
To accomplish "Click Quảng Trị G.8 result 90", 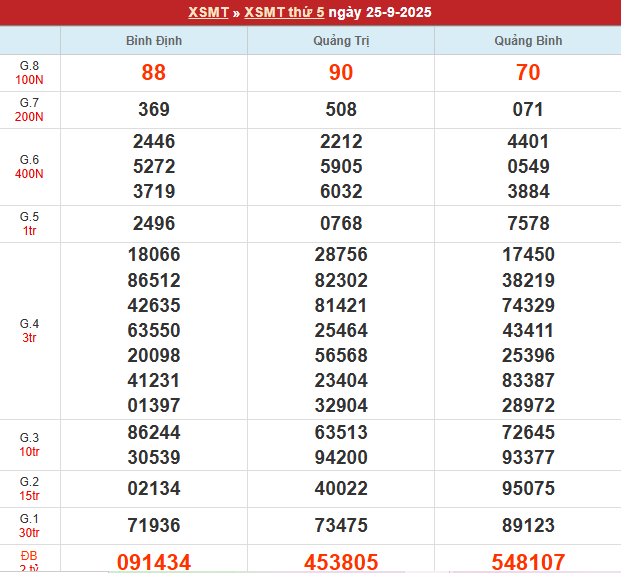I will pos(340,73).
